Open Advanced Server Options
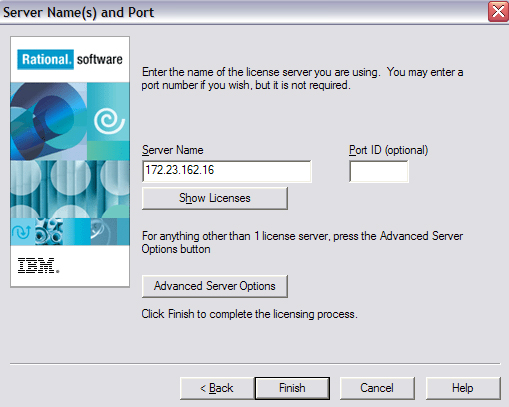 tap(215, 286)
